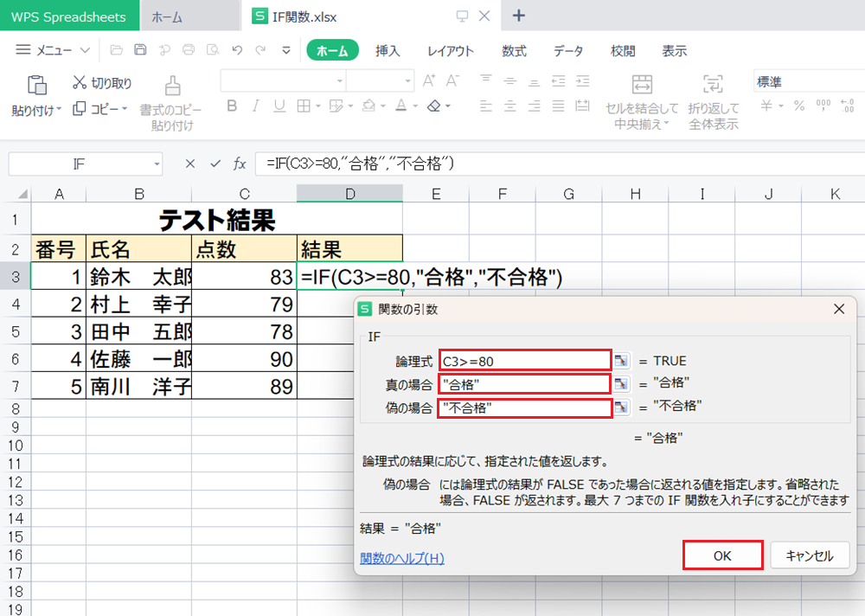
Task: Click the percent style icon
Action: (798, 106)
